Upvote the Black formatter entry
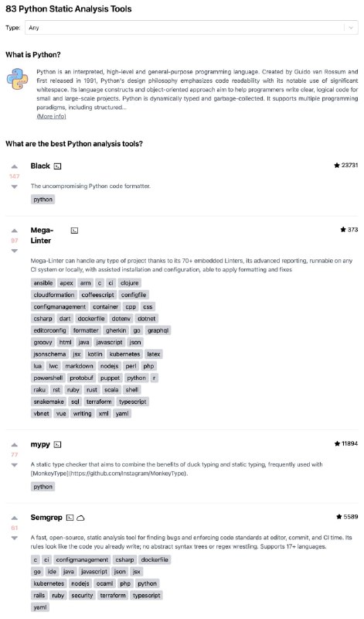This screenshot has width=364, height=619. coord(14,166)
